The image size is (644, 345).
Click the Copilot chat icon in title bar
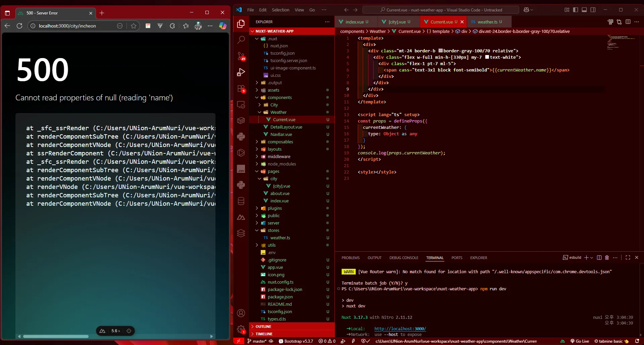(x=526, y=10)
